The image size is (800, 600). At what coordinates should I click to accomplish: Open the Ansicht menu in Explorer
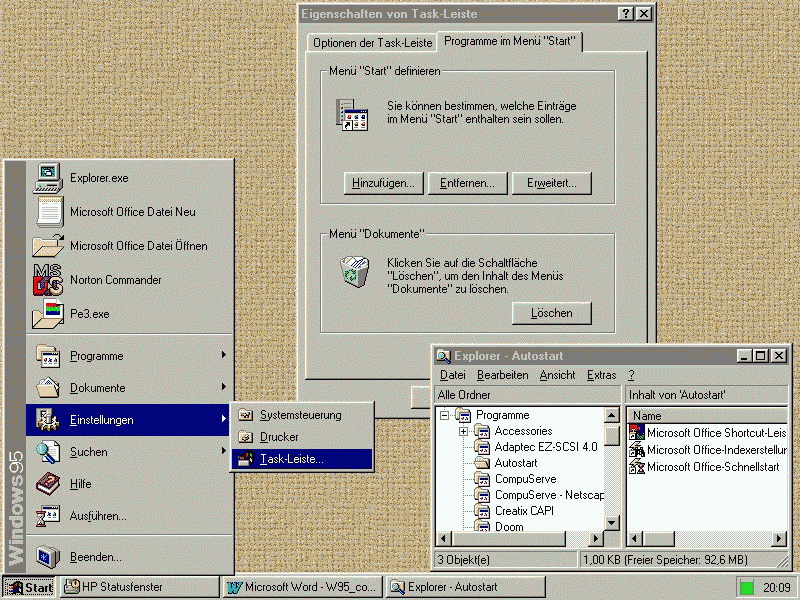pos(557,375)
